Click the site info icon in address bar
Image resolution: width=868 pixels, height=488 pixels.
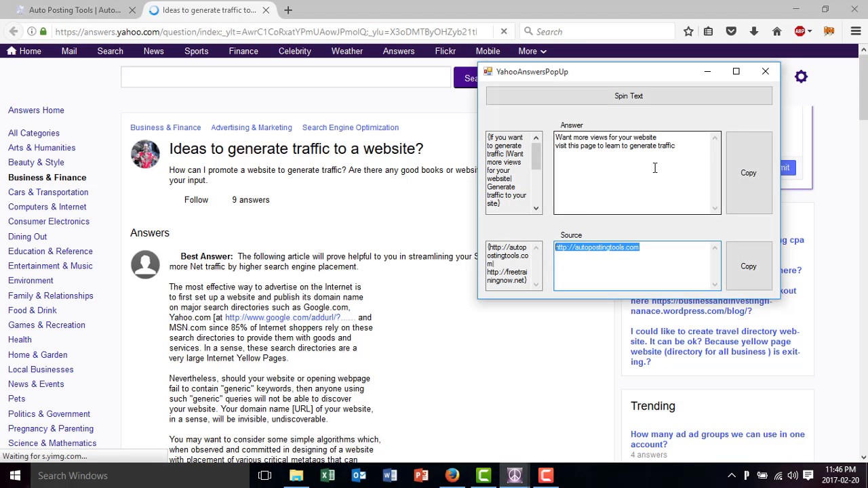click(32, 31)
